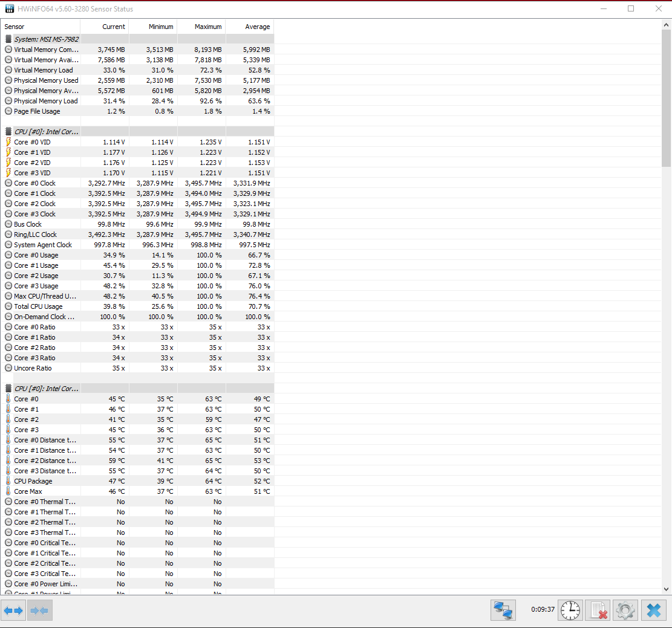Click thermometer icon beside Core #2 temperature
The width and height of the screenshot is (672, 628).
(8, 419)
